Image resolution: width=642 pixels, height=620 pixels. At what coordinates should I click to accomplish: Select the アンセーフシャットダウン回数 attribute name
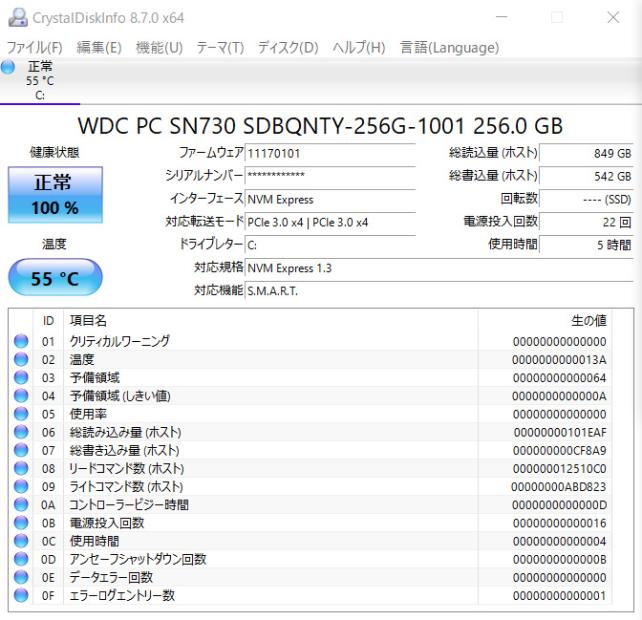click(138, 559)
